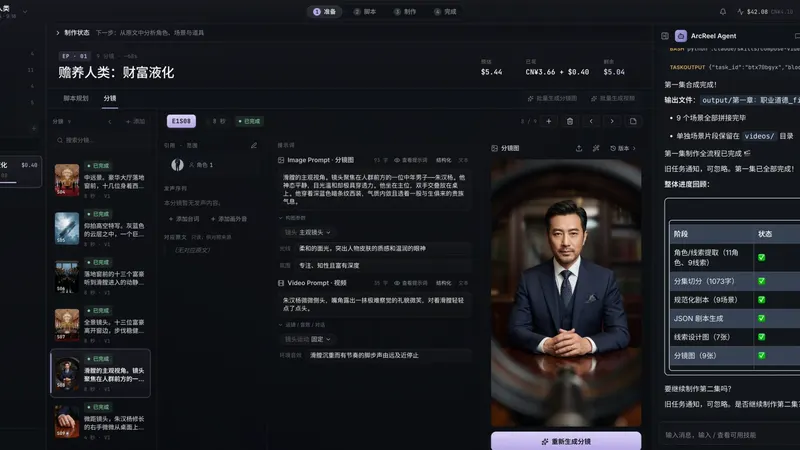
Task: Click the document copy icon beside shot arrows
Action: point(633,121)
